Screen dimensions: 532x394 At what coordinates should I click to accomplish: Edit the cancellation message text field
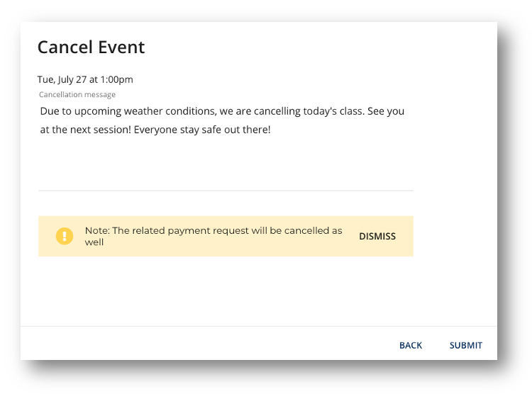coord(226,147)
